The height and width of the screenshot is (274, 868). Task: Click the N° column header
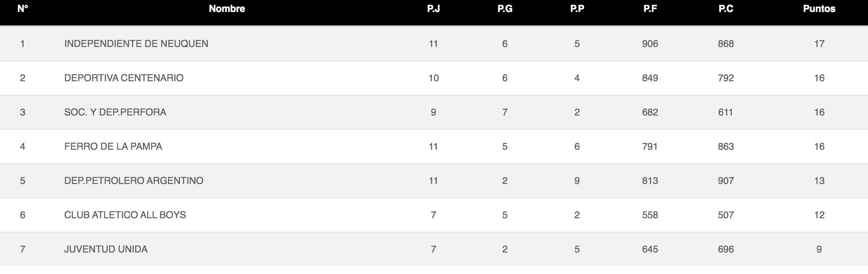tap(23, 9)
